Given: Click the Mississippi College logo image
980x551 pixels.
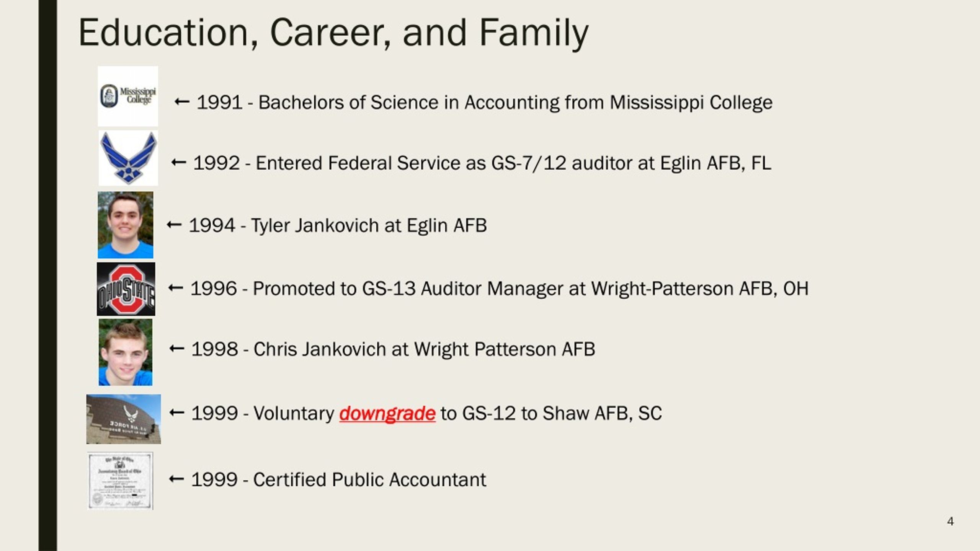Looking at the screenshot, I should point(127,96).
